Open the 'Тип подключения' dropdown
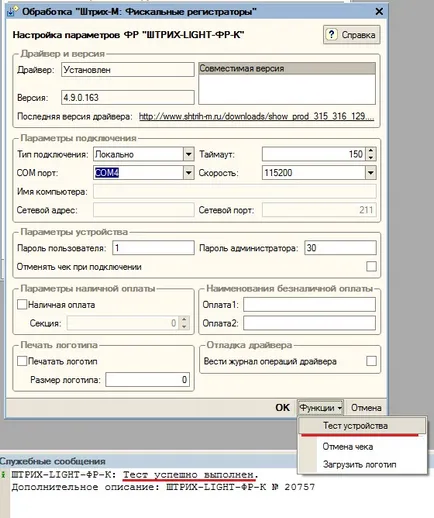 [x=188, y=154]
